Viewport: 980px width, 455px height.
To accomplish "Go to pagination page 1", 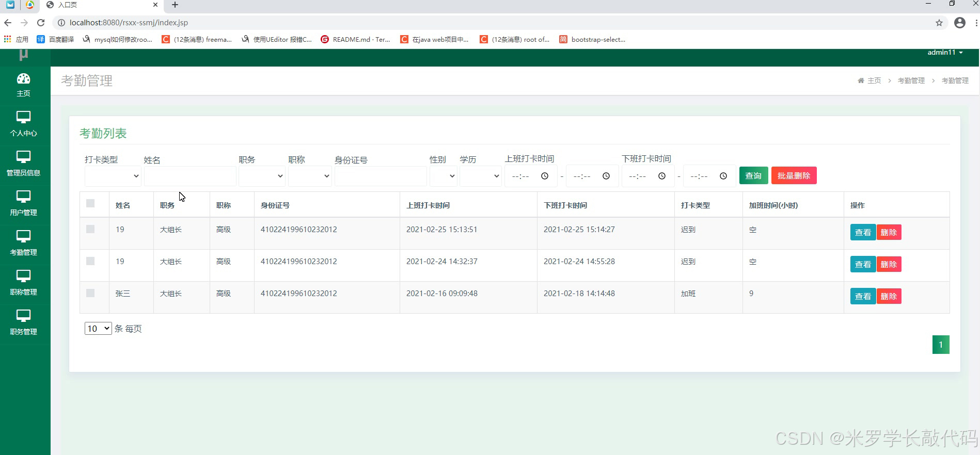I will pyautogui.click(x=941, y=345).
